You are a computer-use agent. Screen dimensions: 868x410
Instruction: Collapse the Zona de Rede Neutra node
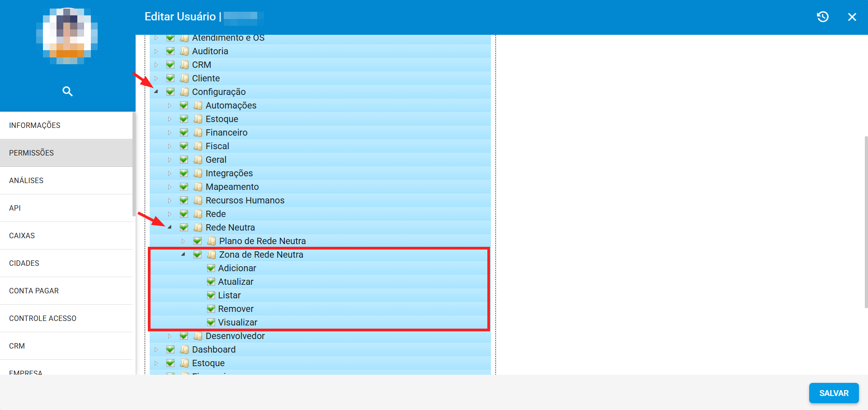184,254
